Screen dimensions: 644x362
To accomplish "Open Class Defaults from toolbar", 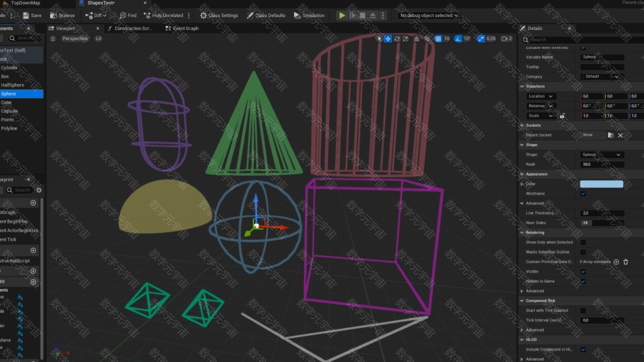I will 266,16.
